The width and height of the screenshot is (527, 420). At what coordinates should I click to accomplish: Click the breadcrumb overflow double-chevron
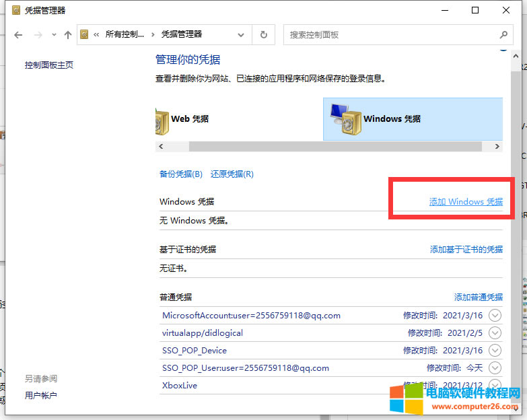(x=96, y=34)
